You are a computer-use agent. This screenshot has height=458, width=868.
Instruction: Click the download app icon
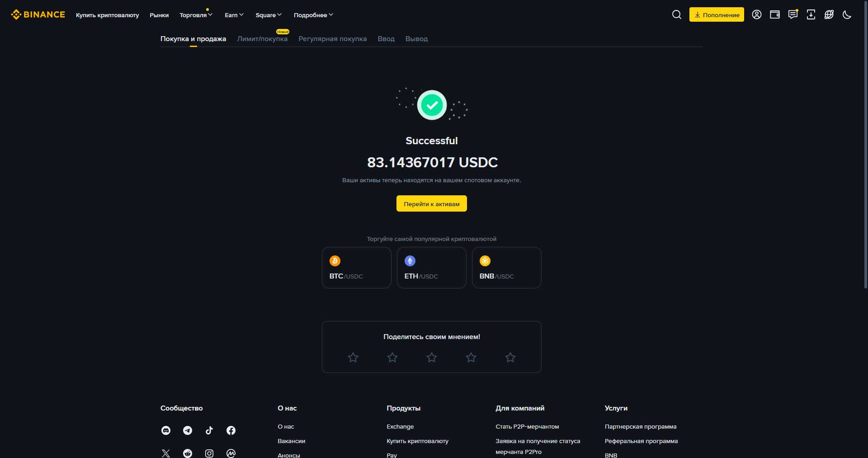pyautogui.click(x=811, y=14)
